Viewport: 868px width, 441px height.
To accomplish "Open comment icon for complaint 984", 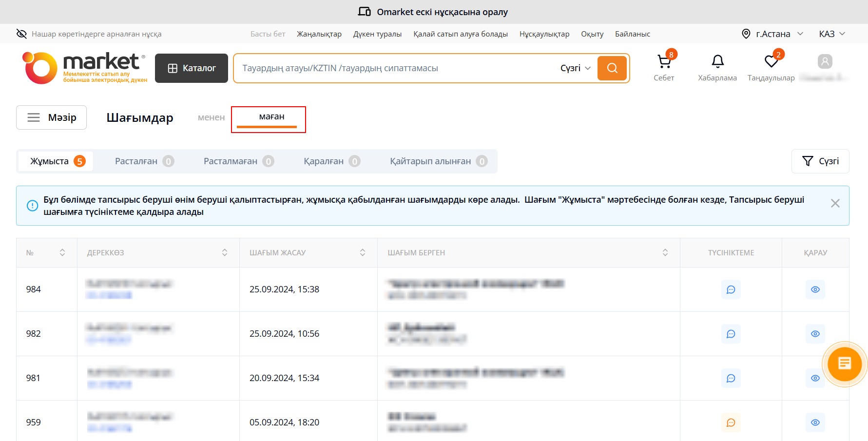I will 731,289.
